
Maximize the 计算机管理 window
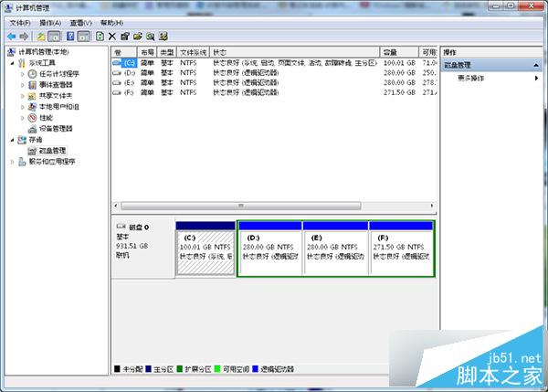511,6
